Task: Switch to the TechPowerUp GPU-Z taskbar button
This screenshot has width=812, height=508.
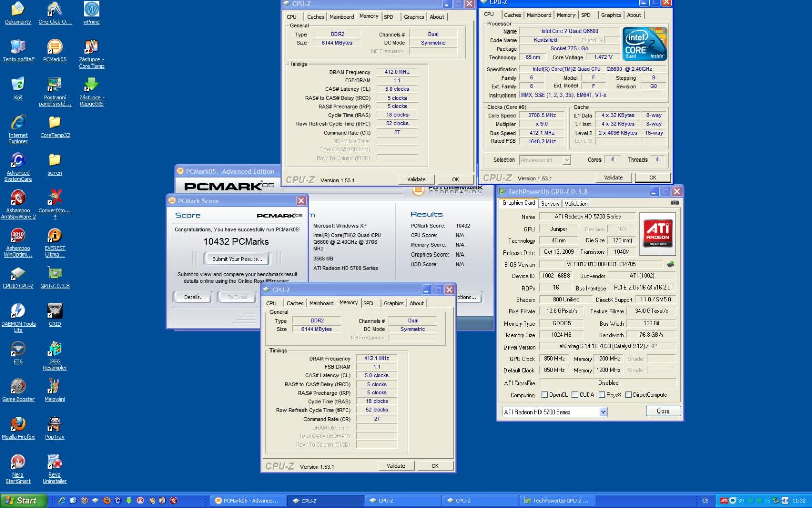Action: click(557, 501)
